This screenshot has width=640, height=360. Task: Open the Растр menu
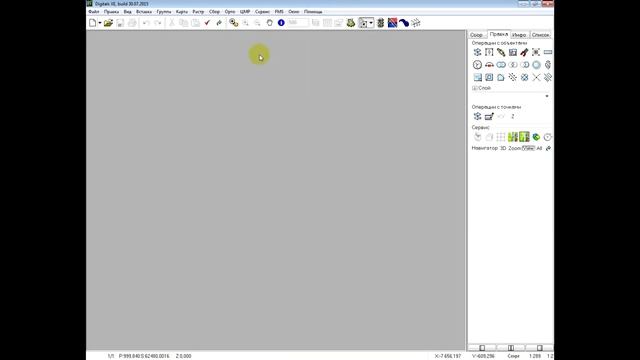198,12
